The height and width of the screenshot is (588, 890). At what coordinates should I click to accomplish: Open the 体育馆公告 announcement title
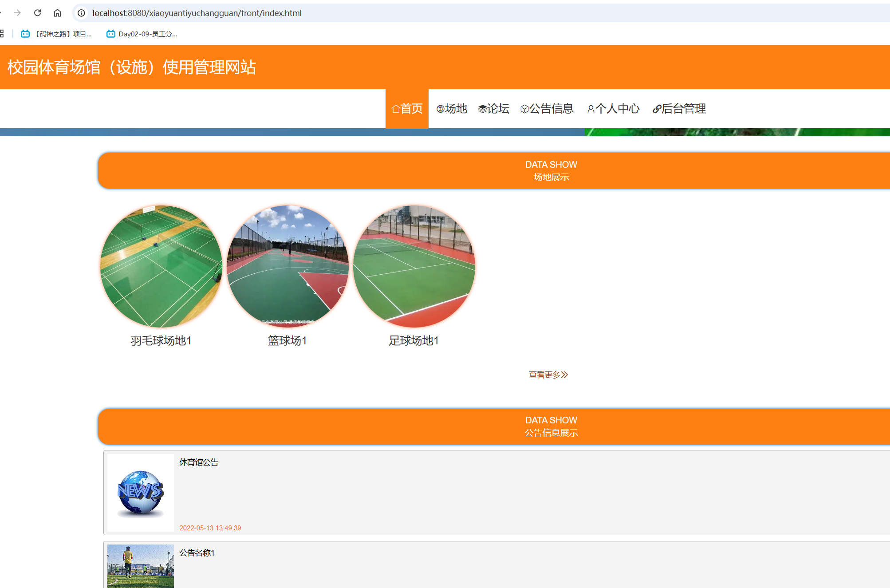(x=199, y=462)
